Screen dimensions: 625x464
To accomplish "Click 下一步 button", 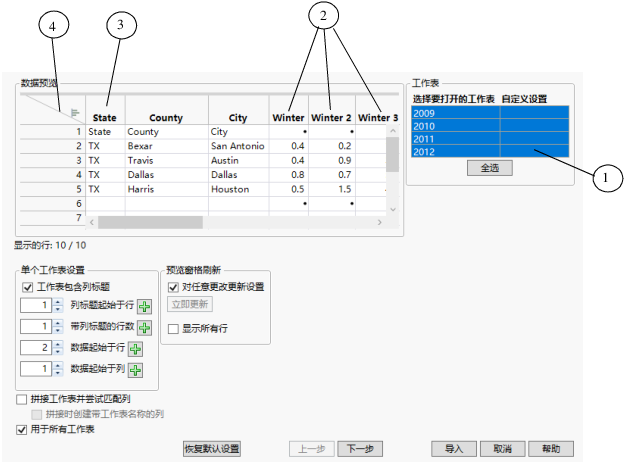I will coord(360,449).
